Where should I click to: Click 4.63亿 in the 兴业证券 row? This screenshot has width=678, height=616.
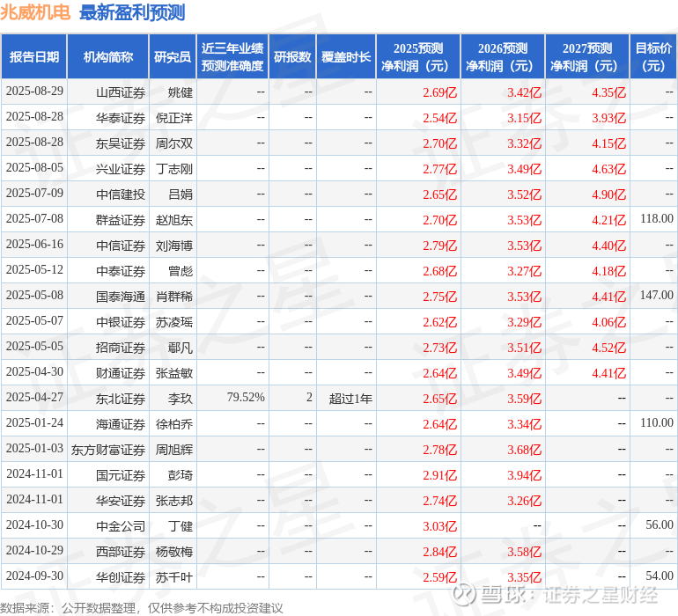coord(608,169)
